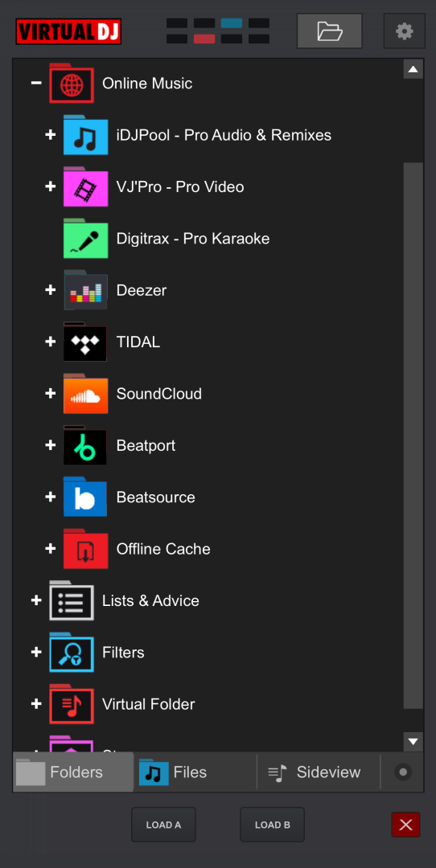Expand the Lists & Advice node
Image resolution: width=436 pixels, height=868 pixels.
coord(36,600)
